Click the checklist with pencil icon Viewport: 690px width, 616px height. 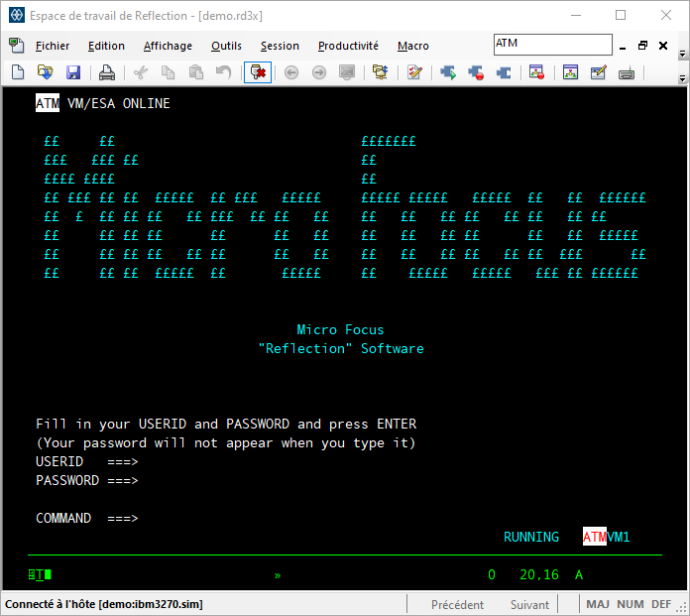click(x=414, y=72)
